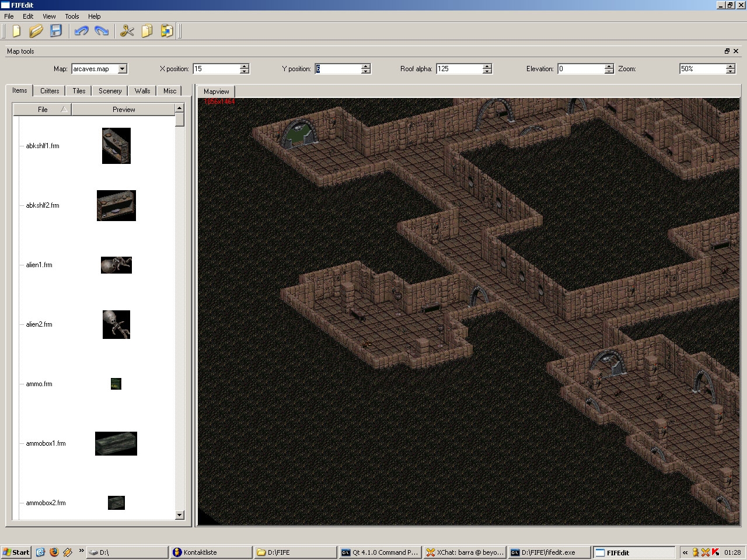Sort list by the File column header
The height and width of the screenshot is (560, 747).
point(42,110)
